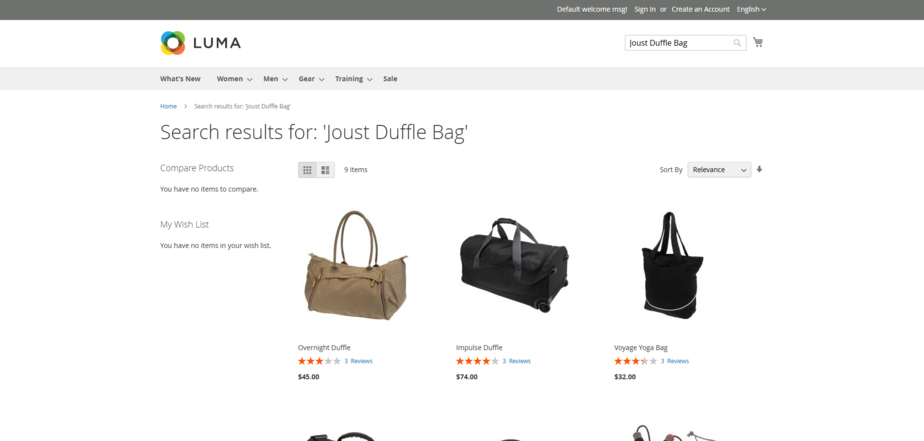Click the search magnifier icon

pyautogui.click(x=738, y=43)
